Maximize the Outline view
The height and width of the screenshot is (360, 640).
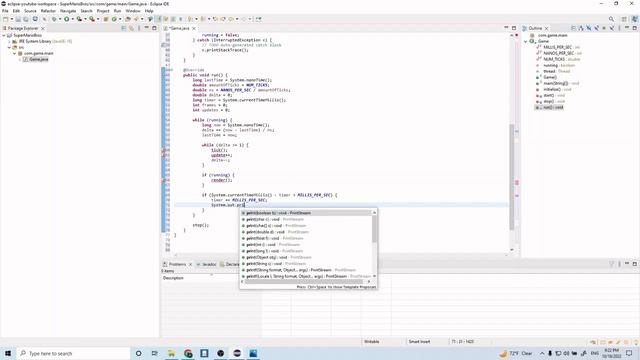click(x=635, y=28)
